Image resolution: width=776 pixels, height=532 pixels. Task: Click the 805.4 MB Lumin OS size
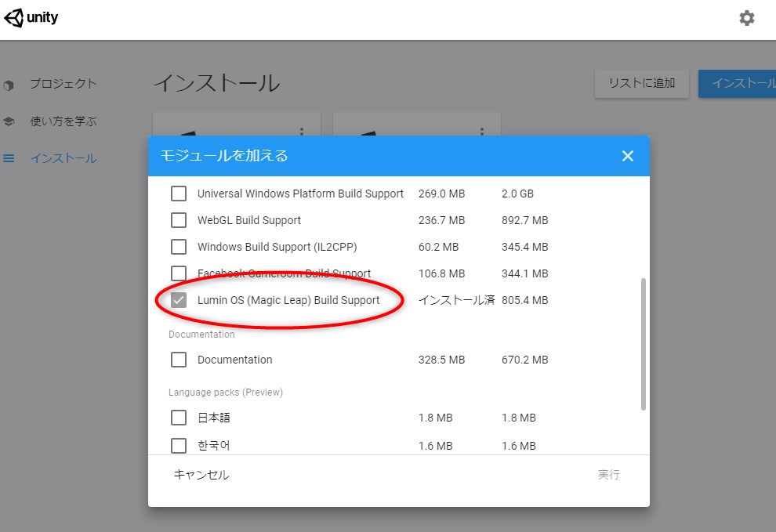524,300
